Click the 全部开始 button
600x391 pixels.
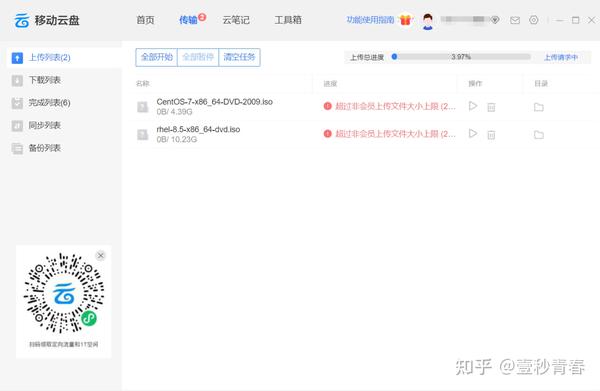[x=157, y=57]
